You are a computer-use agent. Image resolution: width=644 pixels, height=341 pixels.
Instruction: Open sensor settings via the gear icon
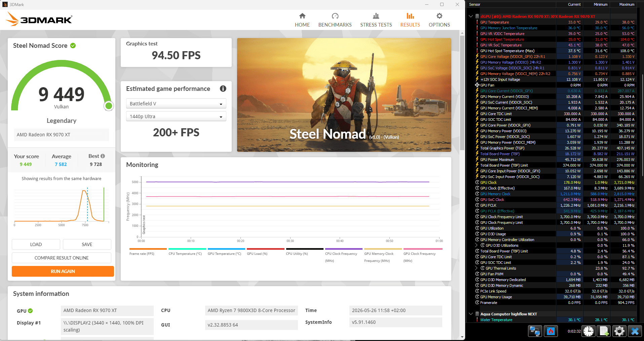pos(619,331)
